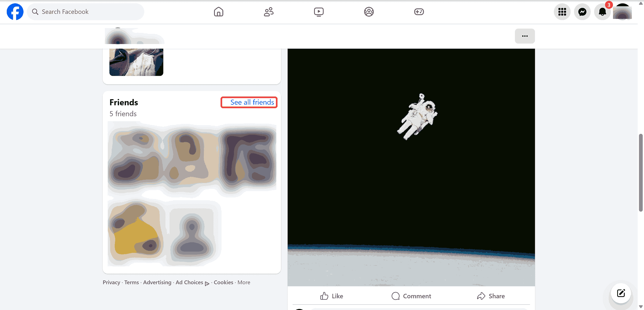The height and width of the screenshot is (310, 644).
Task: Click the Friends section heading
Action: [124, 102]
